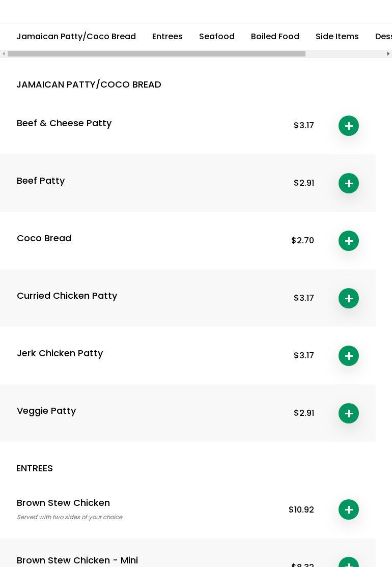This screenshot has height=567, width=392.
Task: Select the Coco Bread item name
Action: click(x=44, y=238)
